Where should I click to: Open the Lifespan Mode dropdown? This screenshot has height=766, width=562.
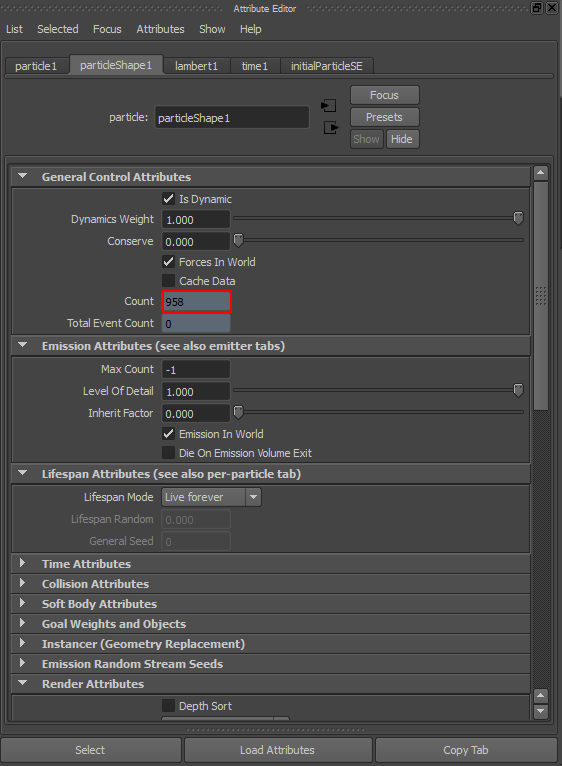[x=211, y=497]
